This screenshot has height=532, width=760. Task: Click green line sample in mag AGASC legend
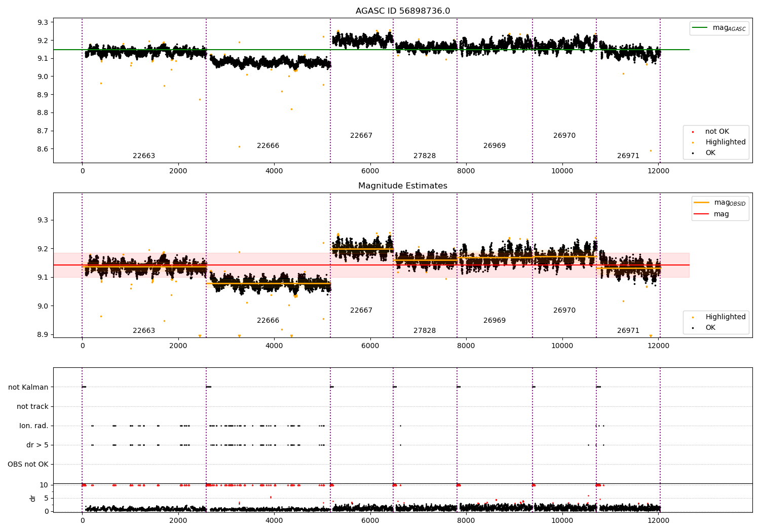[700, 28]
